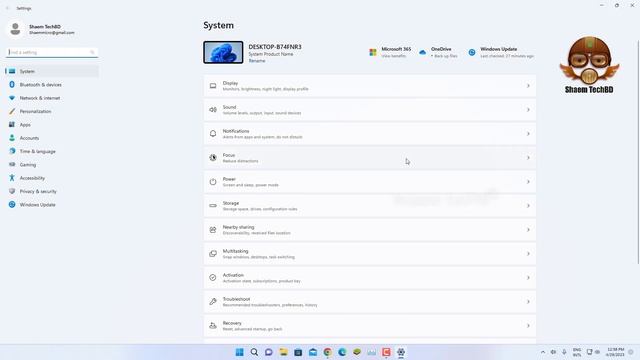Click the Power icon
The height and width of the screenshot is (360, 640).
pos(213,182)
